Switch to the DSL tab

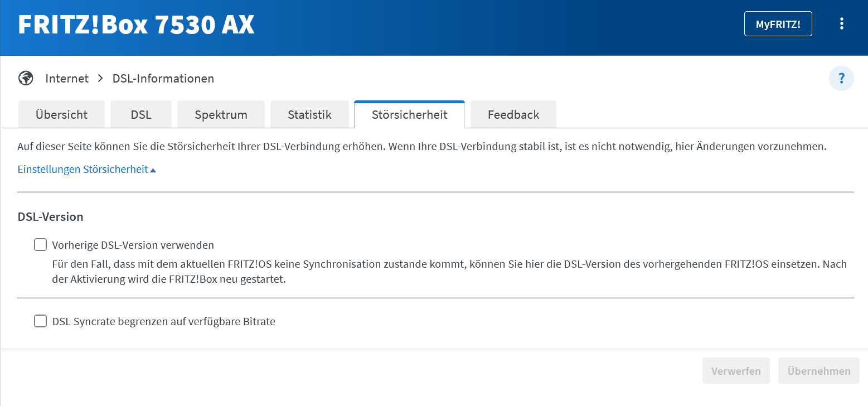click(x=141, y=114)
